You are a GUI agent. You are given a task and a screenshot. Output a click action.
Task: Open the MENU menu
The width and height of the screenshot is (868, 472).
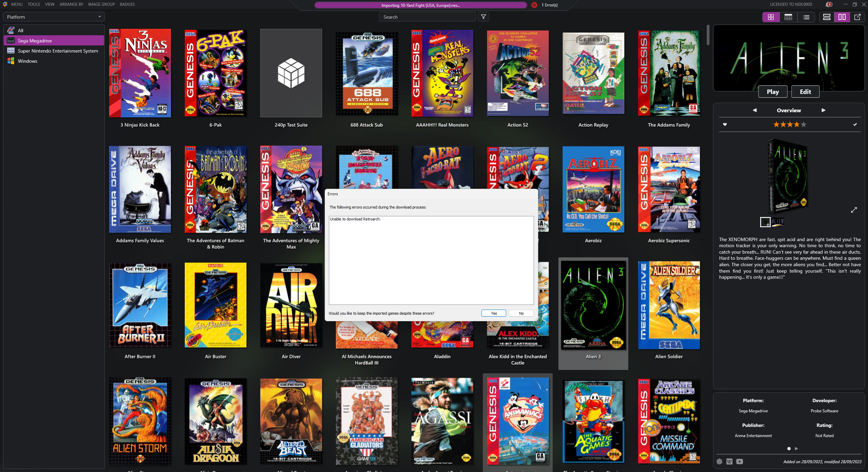[x=17, y=4]
